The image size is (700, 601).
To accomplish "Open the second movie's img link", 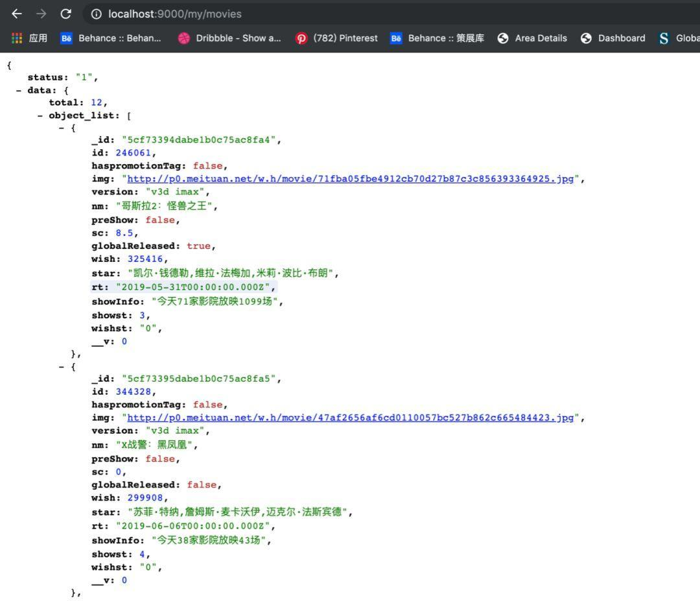I will [x=351, y=418].
